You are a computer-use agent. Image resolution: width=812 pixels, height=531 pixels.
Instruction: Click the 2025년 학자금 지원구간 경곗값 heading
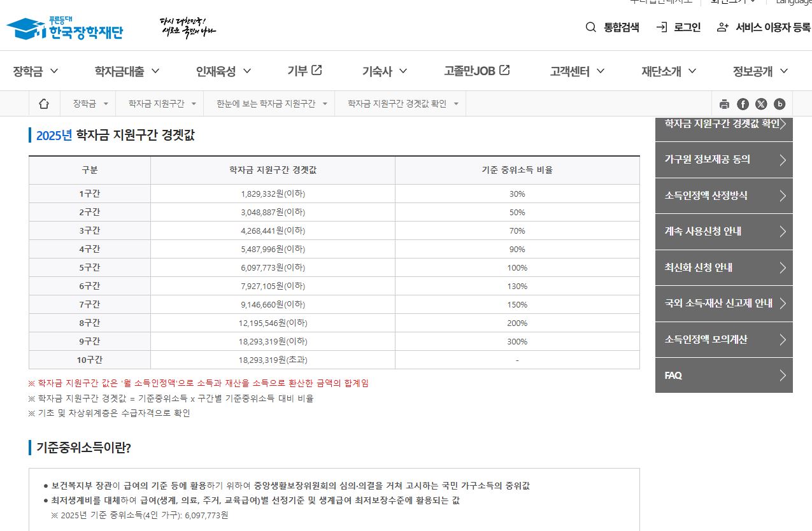pos(115,135)
